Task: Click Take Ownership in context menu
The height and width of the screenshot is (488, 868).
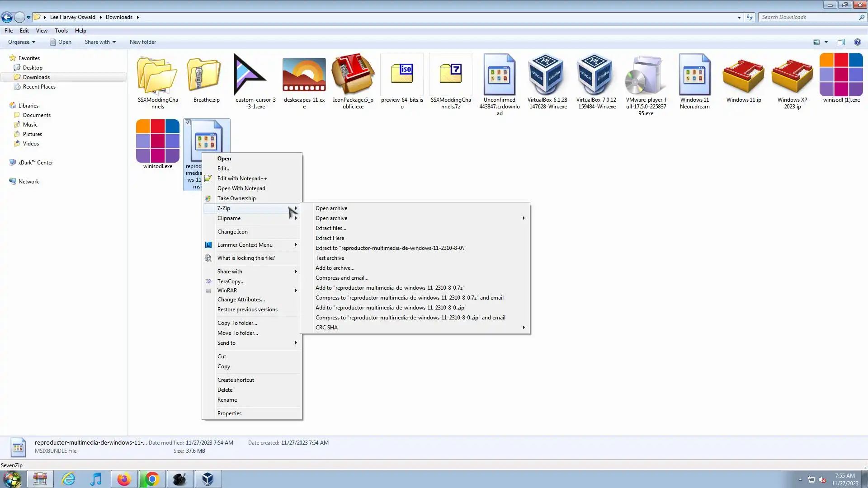Action: pos(236,198)
